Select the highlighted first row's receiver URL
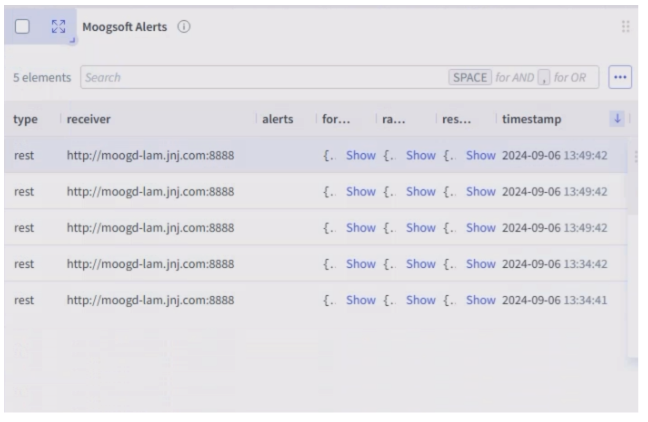The height and width of the screenshot is (422, 648). click(150, 155)
